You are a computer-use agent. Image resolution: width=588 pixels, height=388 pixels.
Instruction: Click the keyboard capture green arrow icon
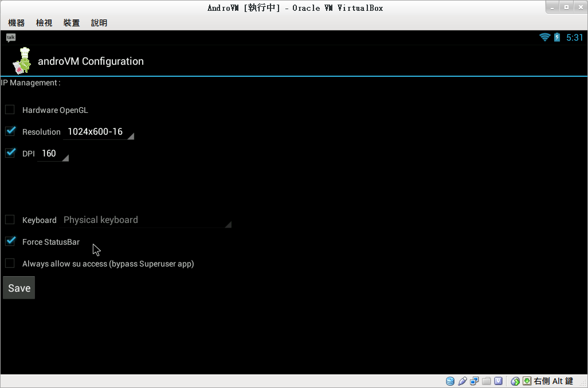coord(527,381)
